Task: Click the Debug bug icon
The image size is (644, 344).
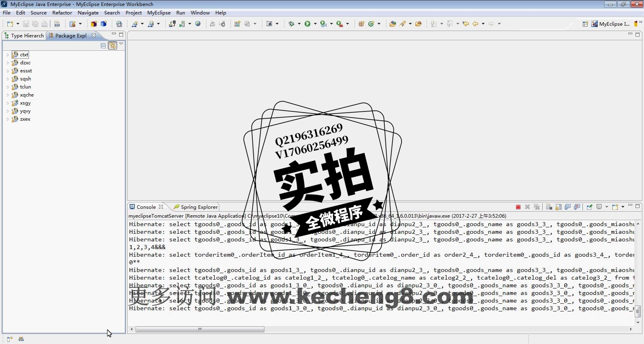Action: [291, 24]
